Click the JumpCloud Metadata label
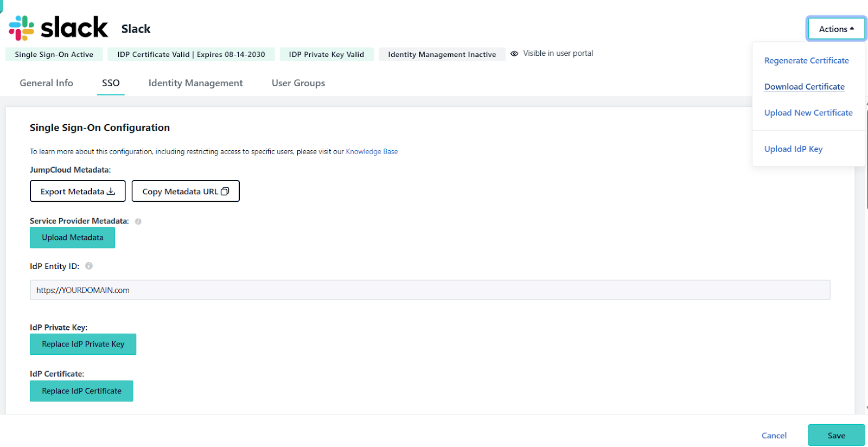The height and width of the screenshot is (447, 868). tap(70, 170)
